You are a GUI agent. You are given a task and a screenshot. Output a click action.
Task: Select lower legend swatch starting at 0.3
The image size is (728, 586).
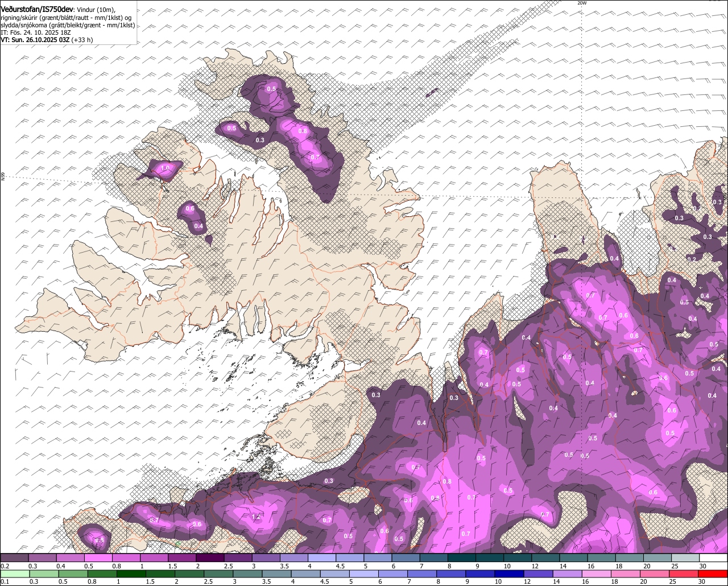[43, 574]
